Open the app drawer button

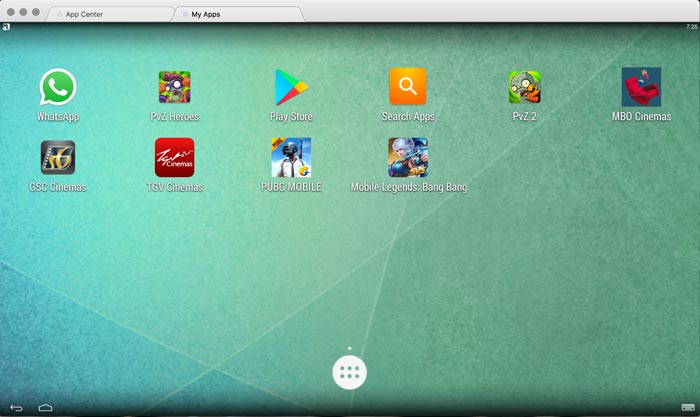[350, 372]
